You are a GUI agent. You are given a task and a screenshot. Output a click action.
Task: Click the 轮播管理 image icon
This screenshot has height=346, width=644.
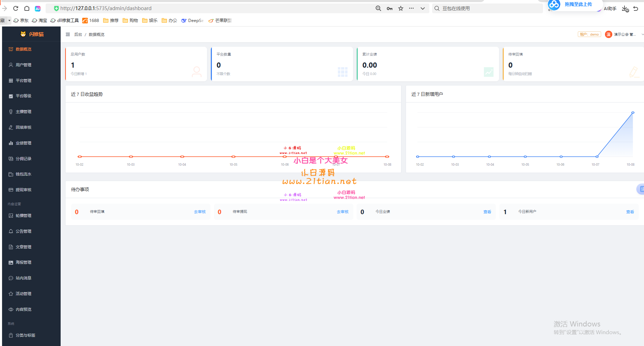point(11,216)
